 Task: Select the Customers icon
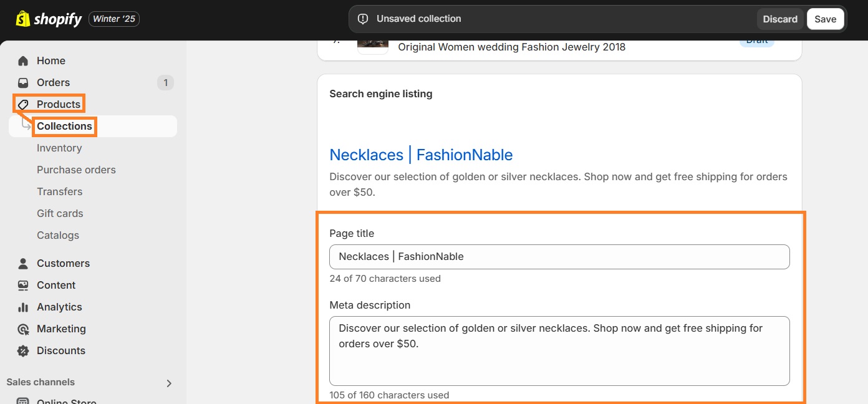click(x=22, y=263)
